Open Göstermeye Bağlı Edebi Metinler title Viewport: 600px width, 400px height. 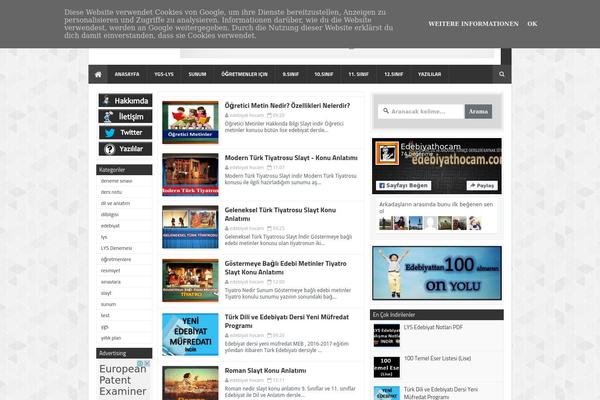[285, 268]
